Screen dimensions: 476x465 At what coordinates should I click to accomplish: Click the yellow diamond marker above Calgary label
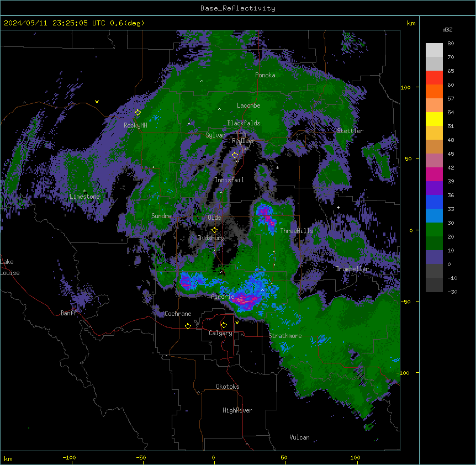(224, 325)
